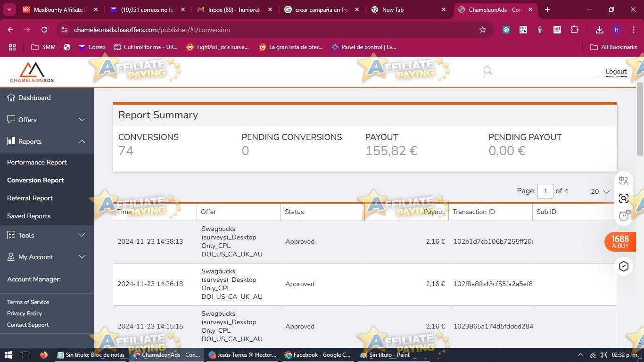Close the ChameleonAds browser tab

click(x=530, y=9)
